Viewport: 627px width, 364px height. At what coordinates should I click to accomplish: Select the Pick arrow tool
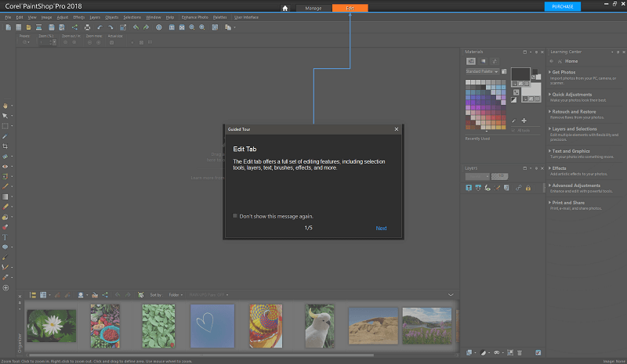coord(5,116)
